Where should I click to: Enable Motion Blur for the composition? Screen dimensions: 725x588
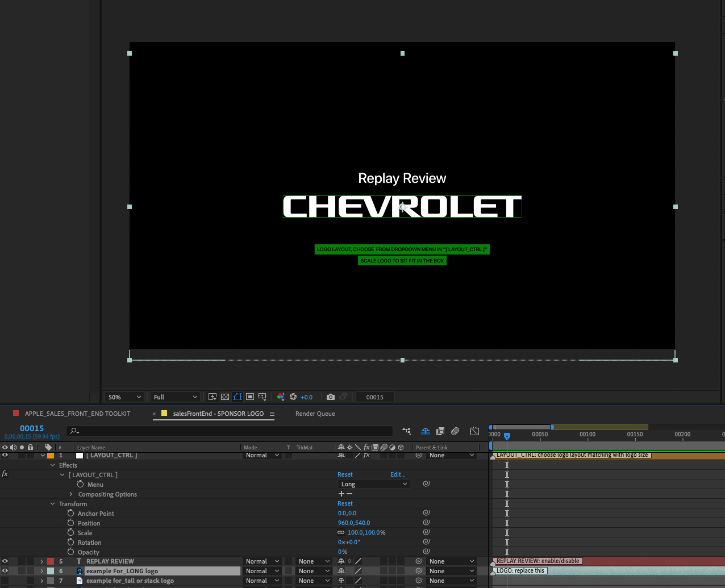click(455, 431)
